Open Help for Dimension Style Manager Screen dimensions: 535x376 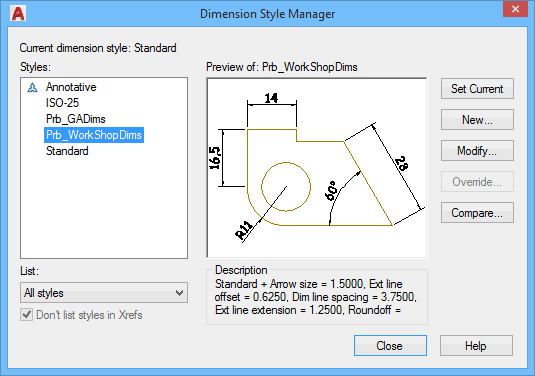coord(476,346)
